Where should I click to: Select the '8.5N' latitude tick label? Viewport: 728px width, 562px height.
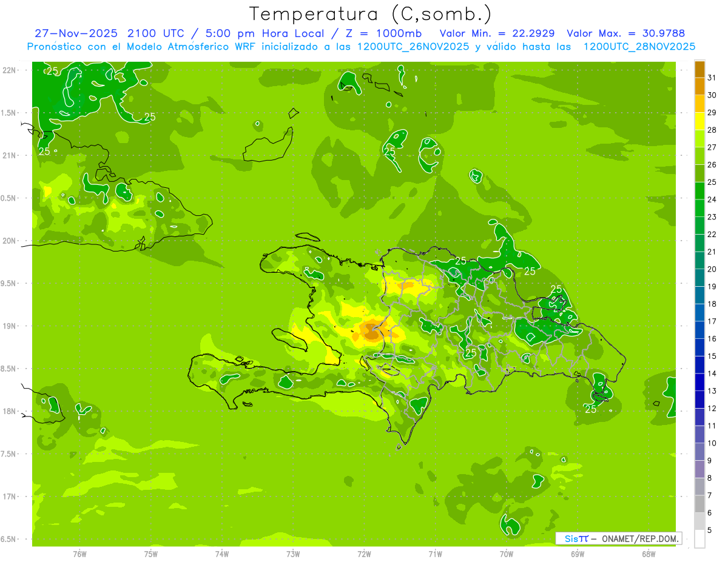pos(8,369)
